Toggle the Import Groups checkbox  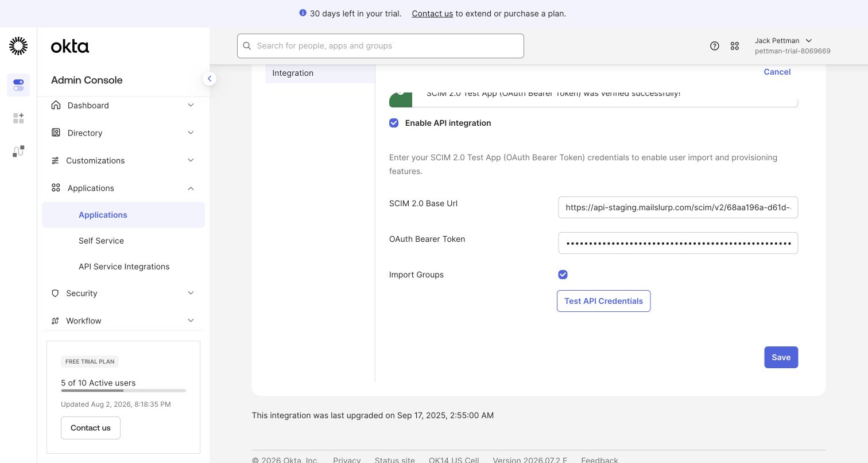click(x=563, y=275)
